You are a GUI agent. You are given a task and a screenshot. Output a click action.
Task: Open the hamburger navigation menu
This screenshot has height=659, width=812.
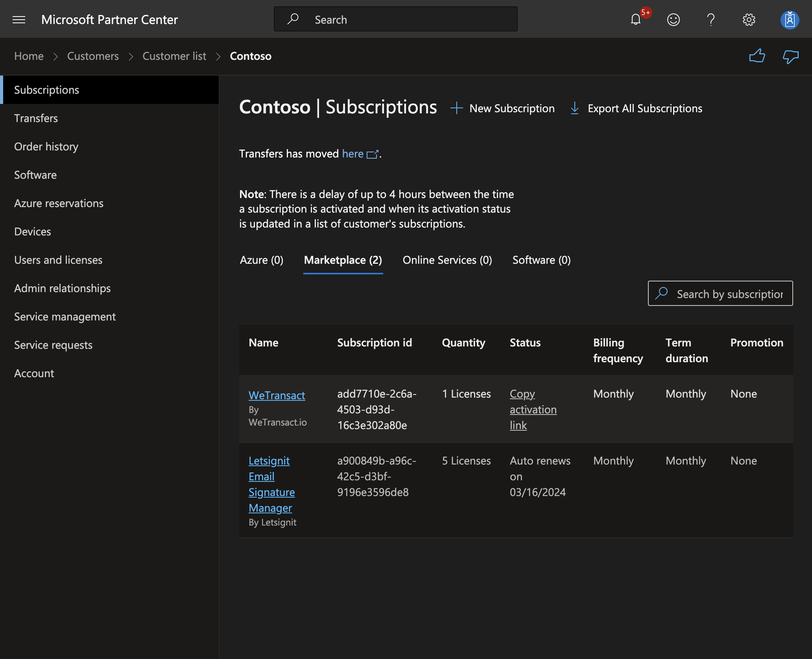point(19,20)
